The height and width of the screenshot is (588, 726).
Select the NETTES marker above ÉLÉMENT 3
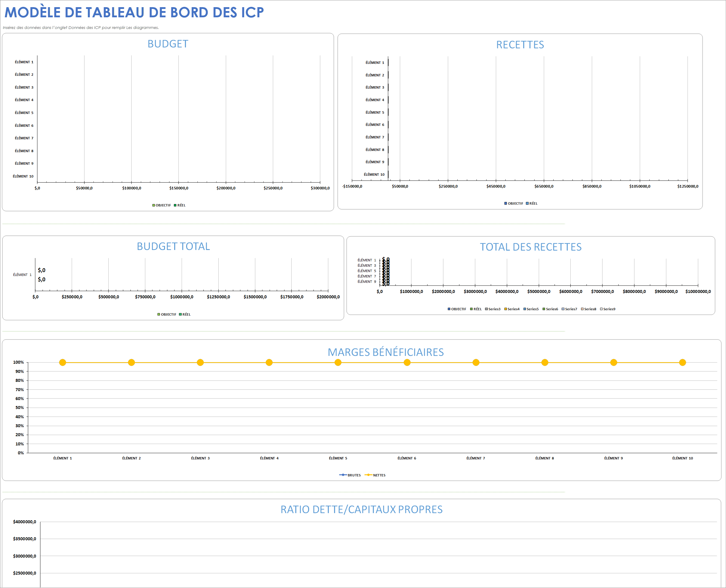(x=200, y=362)
